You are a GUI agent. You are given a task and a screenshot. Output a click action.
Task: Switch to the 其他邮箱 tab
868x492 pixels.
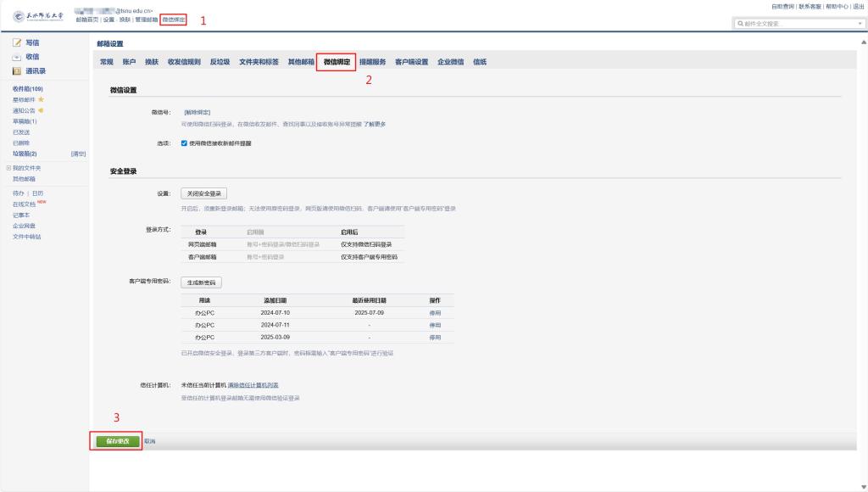[301, 62]
